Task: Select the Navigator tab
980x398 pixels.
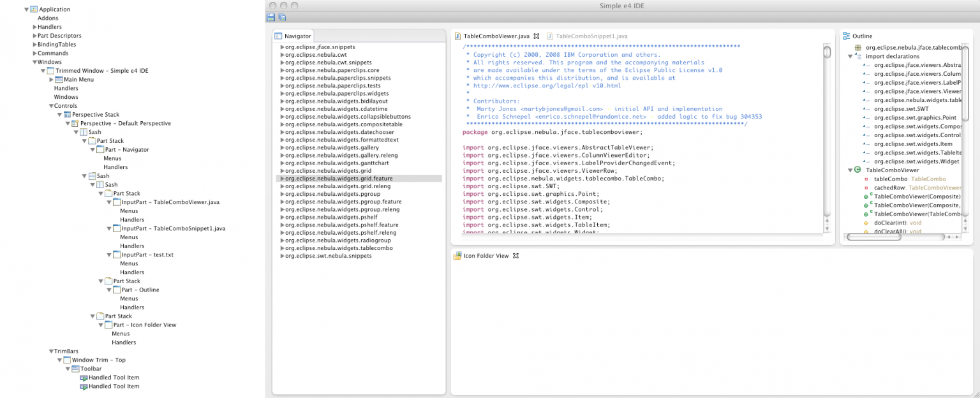Action: pos(297,36)
